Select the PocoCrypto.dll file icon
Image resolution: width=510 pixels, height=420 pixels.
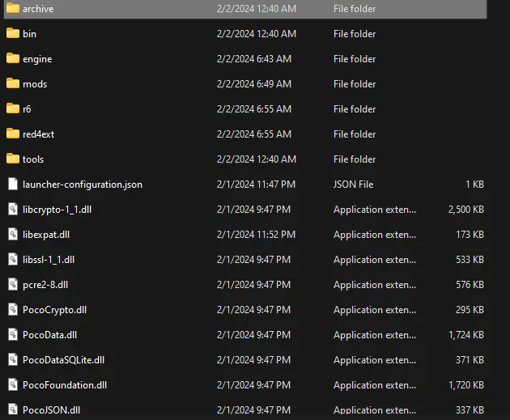[x=13, y=309]
